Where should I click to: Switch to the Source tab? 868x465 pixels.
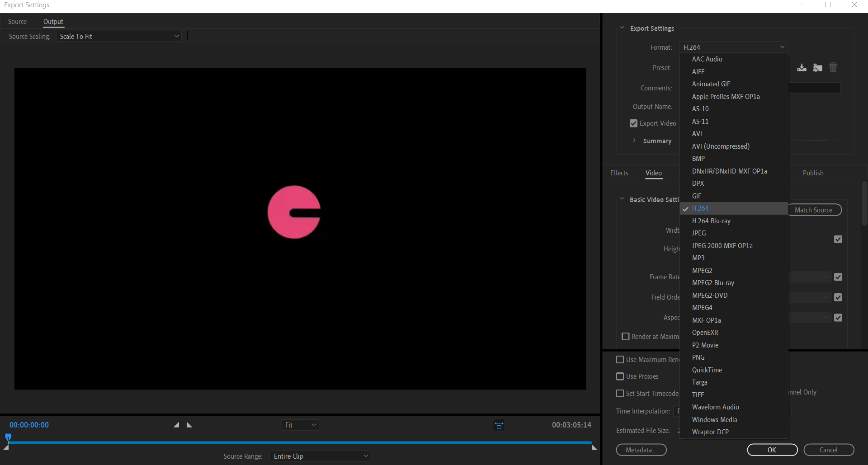pos(17,22)
